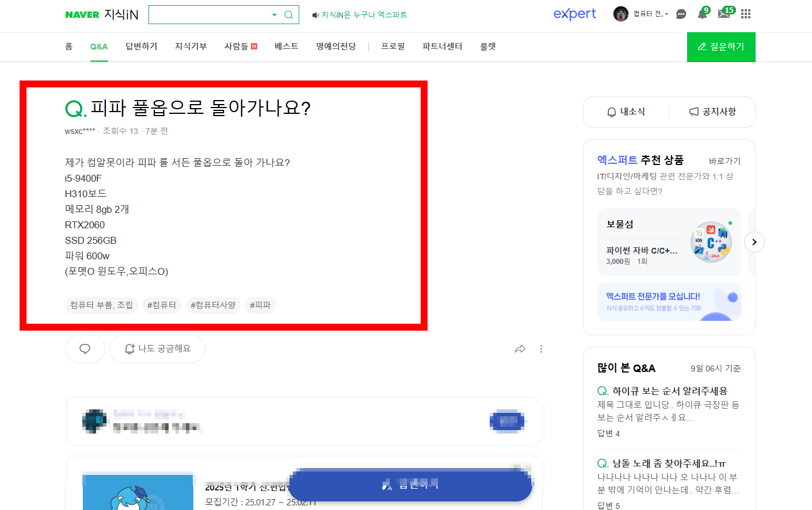Open the 명예의전당 tab
Viewport: 812px width, 510px height.
(336, 47)
